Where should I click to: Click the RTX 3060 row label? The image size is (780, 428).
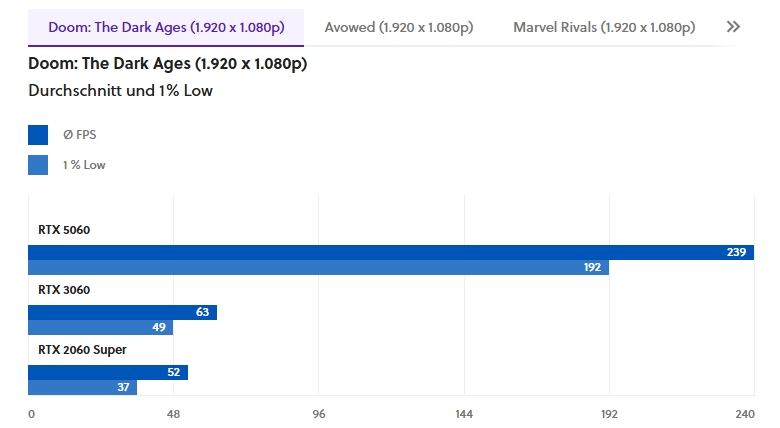coord(64,290)
